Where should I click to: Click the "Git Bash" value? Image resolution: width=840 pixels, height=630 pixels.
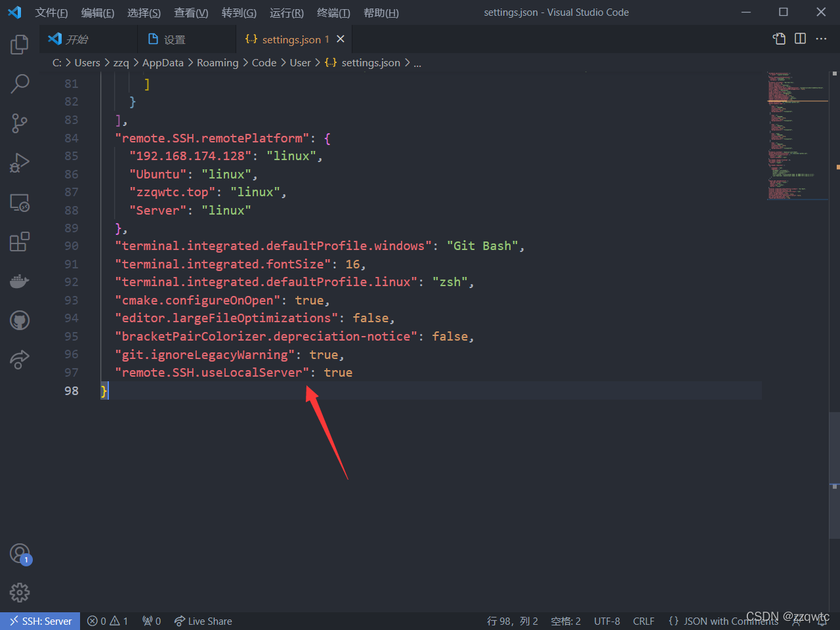click(482, 245)
